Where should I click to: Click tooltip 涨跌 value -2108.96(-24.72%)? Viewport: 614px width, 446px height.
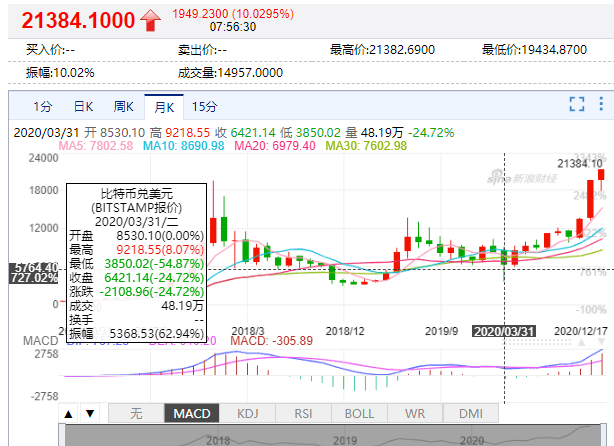[152, 292]
